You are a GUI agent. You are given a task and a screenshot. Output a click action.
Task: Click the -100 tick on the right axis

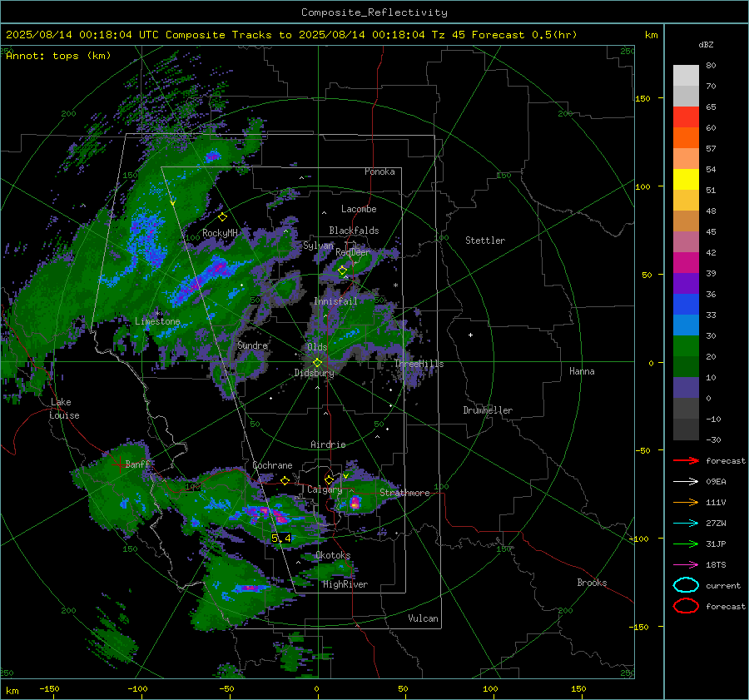pyautogui.click(x=638, y=539)
